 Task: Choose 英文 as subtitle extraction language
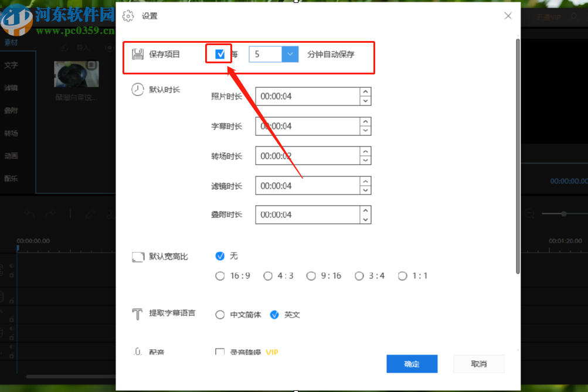coord(274,315)
